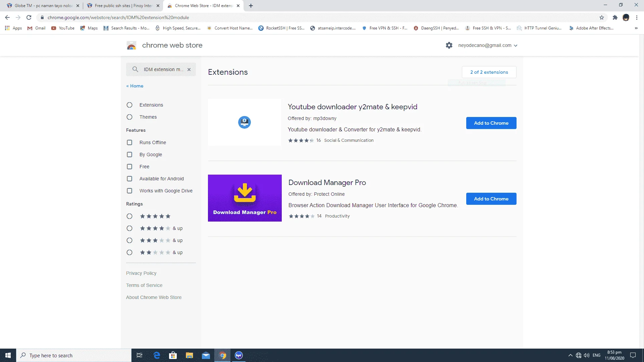Open About Chrome Web Store link
This screenshot has width=644, height=362.
coord(154,297)
